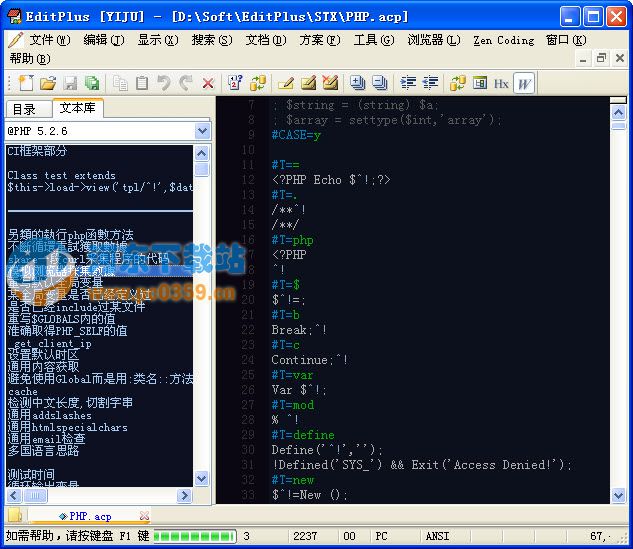Open the 文档(D) menu
This screenshot has width=633, height=549.
click(x=266, y=40)
